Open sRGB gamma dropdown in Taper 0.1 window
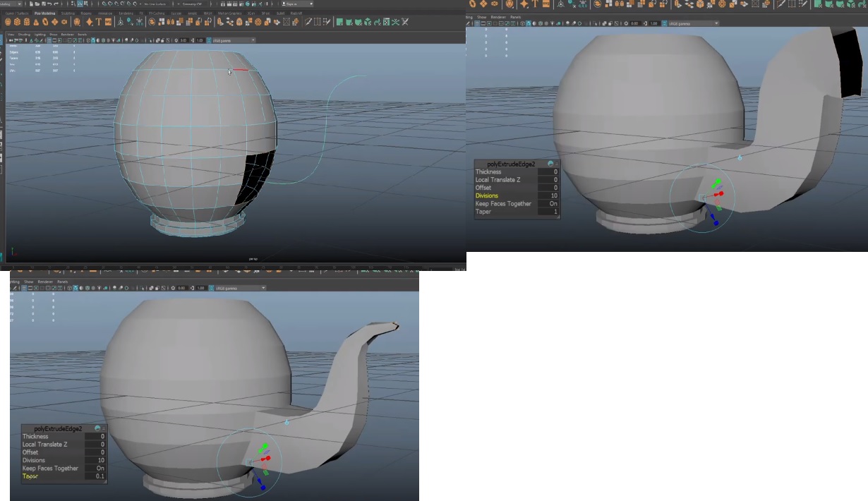868x501 pixels. (239, 288)
